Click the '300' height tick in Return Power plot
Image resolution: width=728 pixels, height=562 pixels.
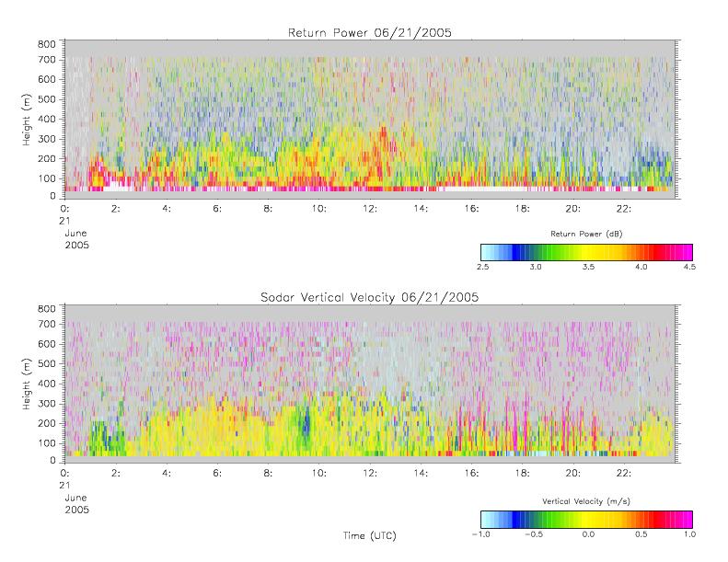(46, 139)
